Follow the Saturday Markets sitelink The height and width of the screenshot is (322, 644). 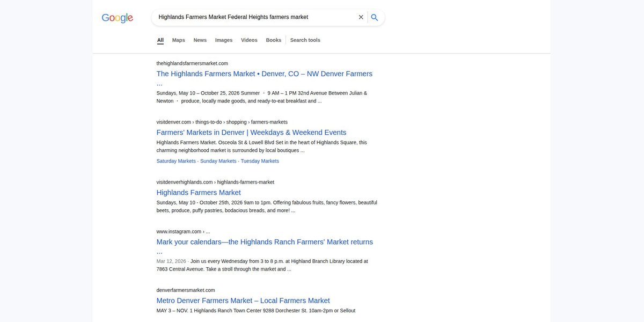tap(176, 161)
